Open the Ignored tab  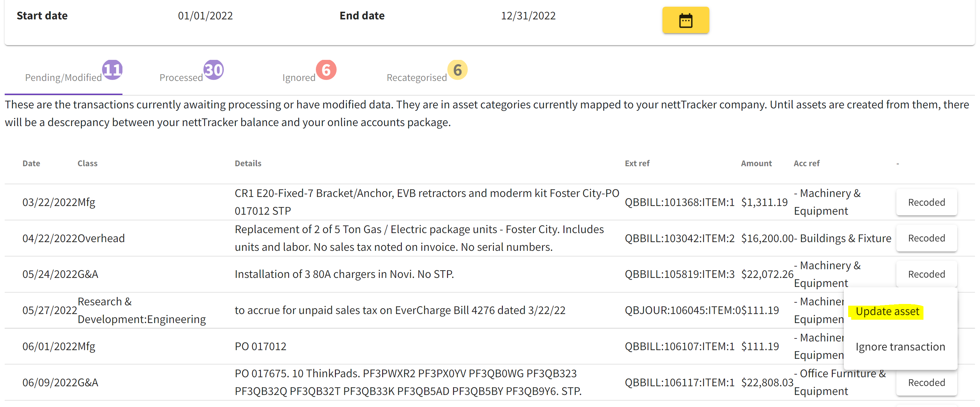(299, 78)
